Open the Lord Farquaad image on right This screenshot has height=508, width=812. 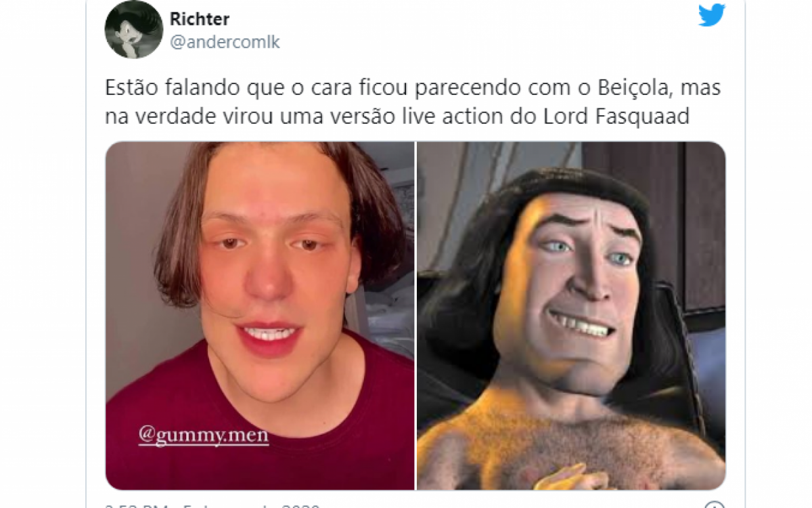pos(571,316)
